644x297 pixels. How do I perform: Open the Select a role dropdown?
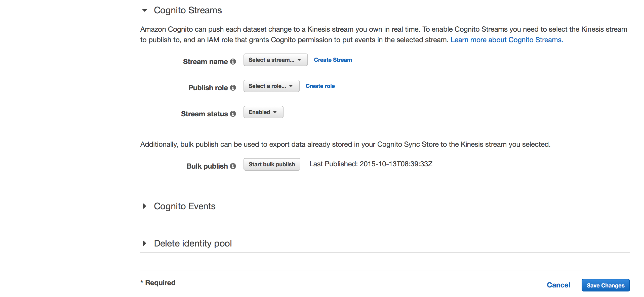tap(271, 86)
